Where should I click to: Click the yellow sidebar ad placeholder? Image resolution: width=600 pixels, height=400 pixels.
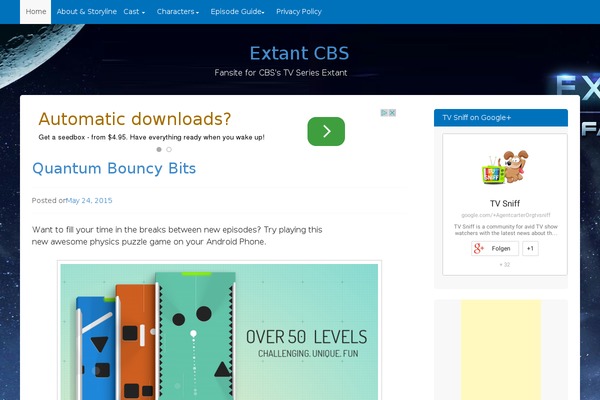tap(501, 350)
